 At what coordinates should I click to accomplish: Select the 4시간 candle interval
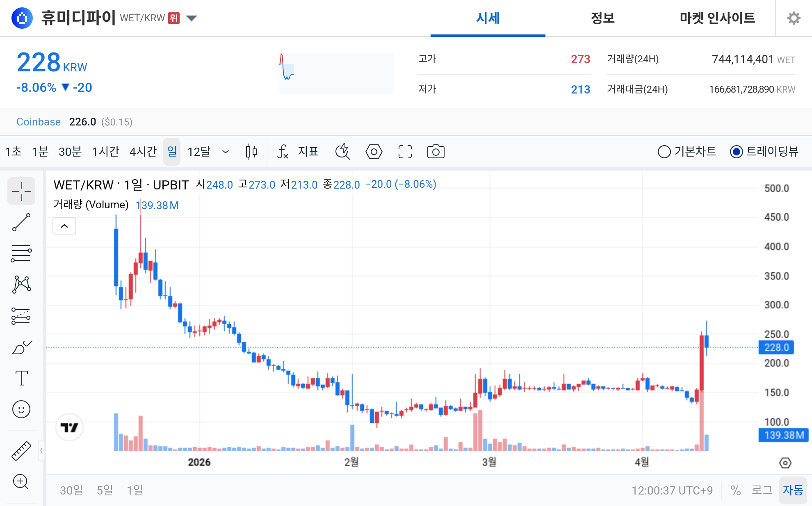[143, 151]
